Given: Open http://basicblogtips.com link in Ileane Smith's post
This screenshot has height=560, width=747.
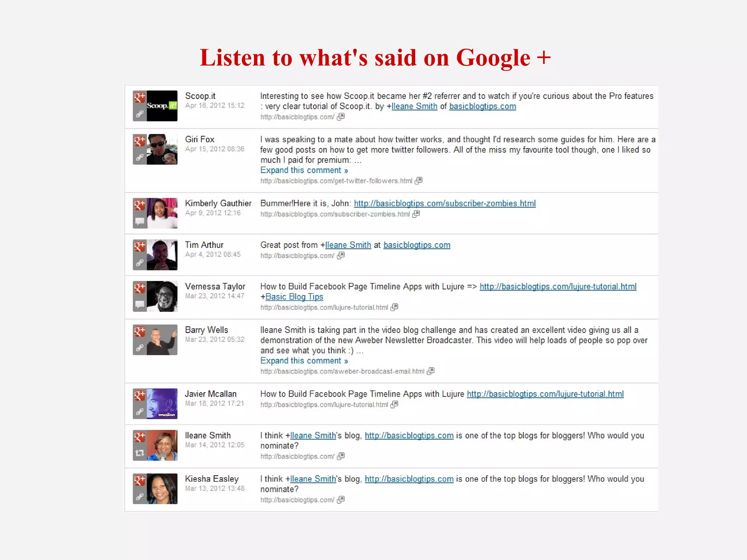Looking at the screenshot, I should pyautogui.click(x=409, y=436).
